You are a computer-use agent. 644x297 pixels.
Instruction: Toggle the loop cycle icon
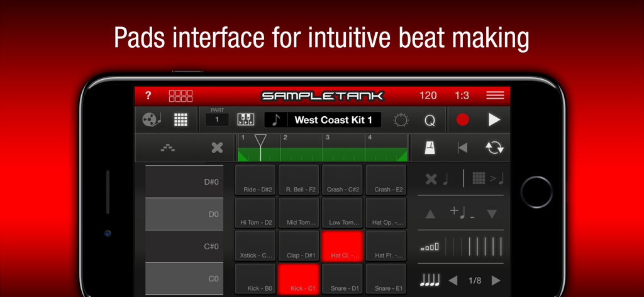(x=494, y=148)
